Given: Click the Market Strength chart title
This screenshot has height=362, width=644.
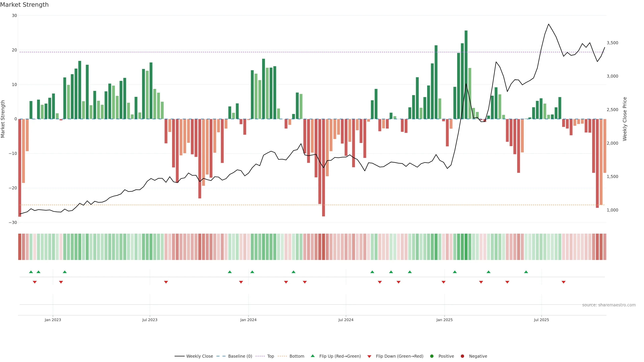Looking at the screenshot, I should (24, 5).
